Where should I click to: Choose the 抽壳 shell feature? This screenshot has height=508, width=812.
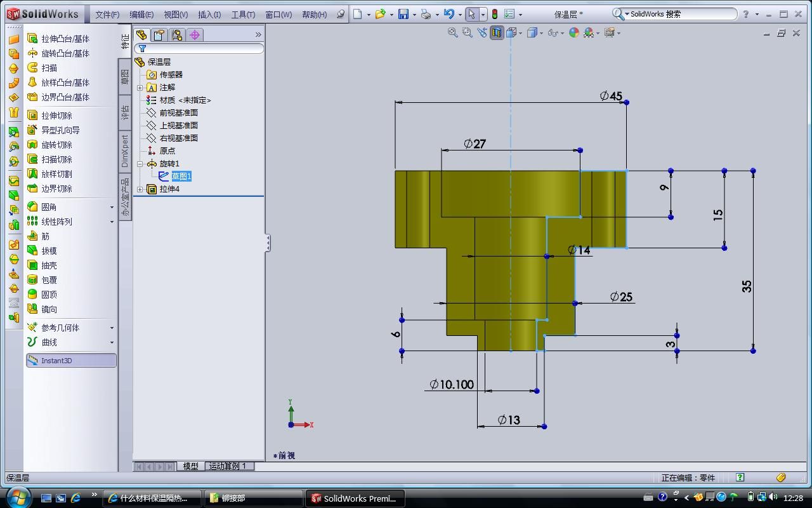pos(43,265)
